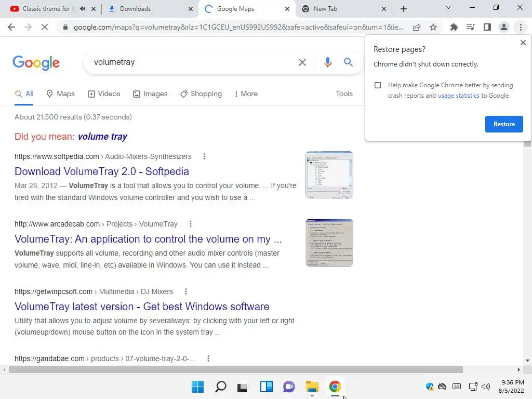This screenshot has height=399, width=532.
Task: Open the media controls icon in toolbar
Action: pyautogui.click(x=470, y=27)
